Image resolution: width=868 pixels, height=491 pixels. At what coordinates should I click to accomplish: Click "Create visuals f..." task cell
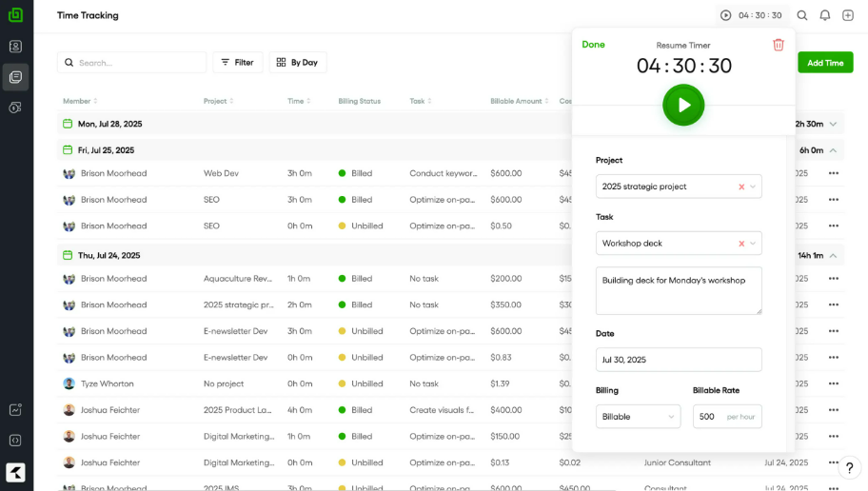click(442, 410)
